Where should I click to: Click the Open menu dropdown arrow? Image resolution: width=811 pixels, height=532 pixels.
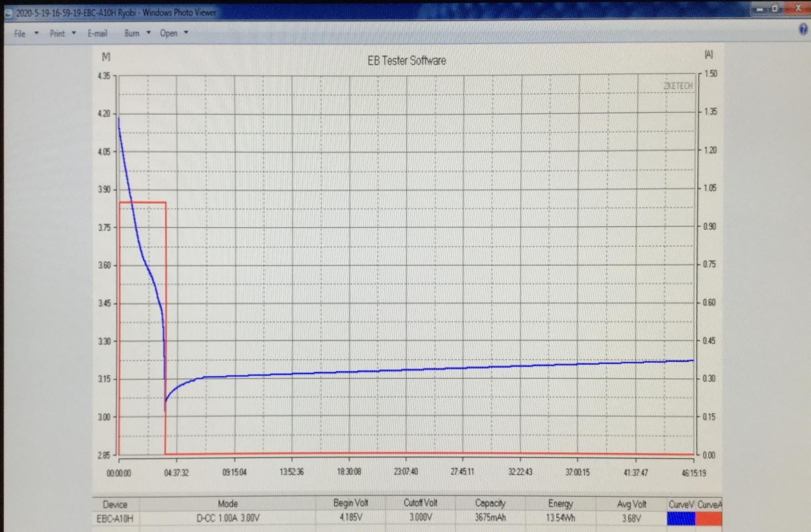tap(186, 32)
